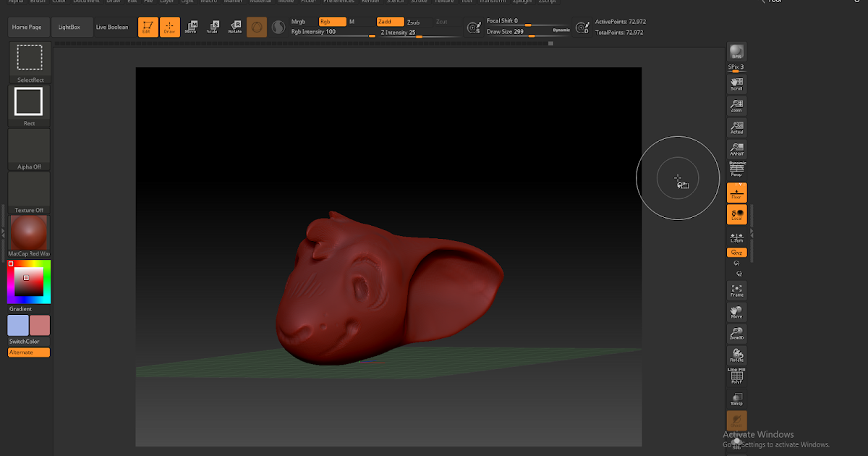The image size is (868, 456).
Task: Select the Scale tool in top shelf
Action: (213, 26)
